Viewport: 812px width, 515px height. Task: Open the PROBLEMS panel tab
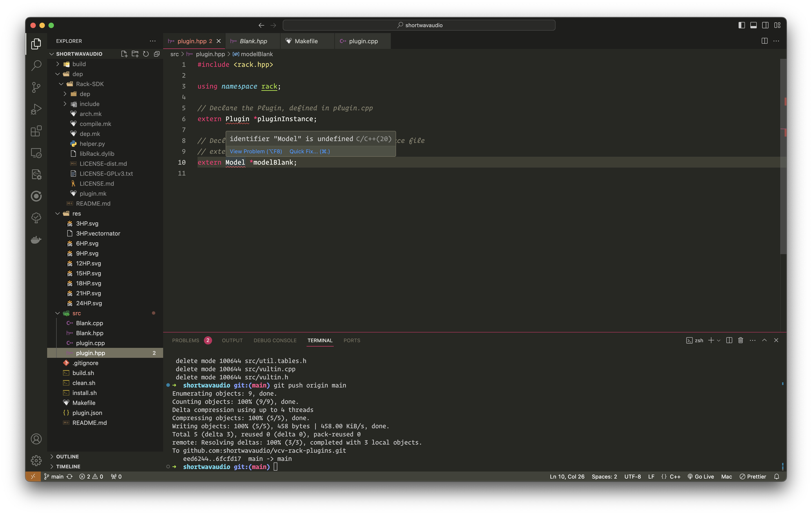point(186,340)
